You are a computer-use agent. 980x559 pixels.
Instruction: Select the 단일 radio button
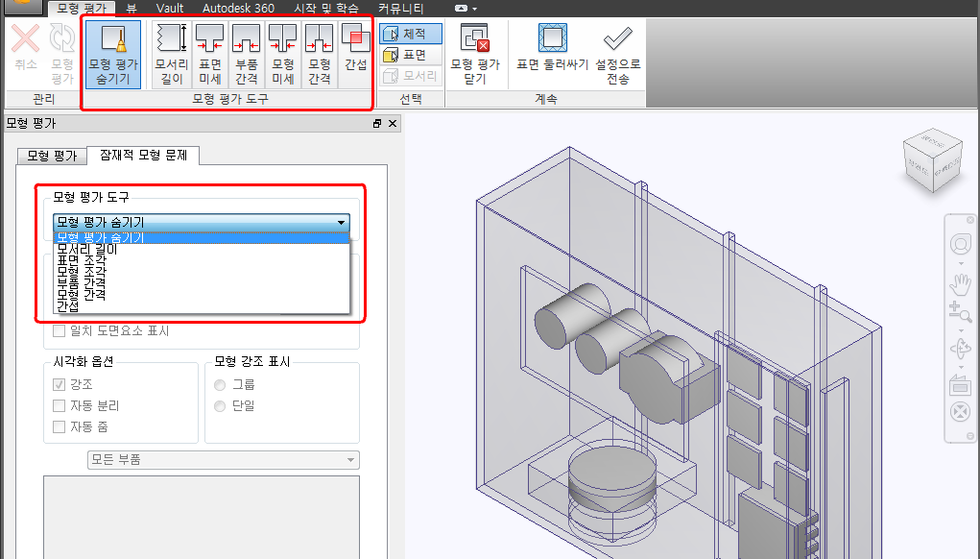(220, 406)
